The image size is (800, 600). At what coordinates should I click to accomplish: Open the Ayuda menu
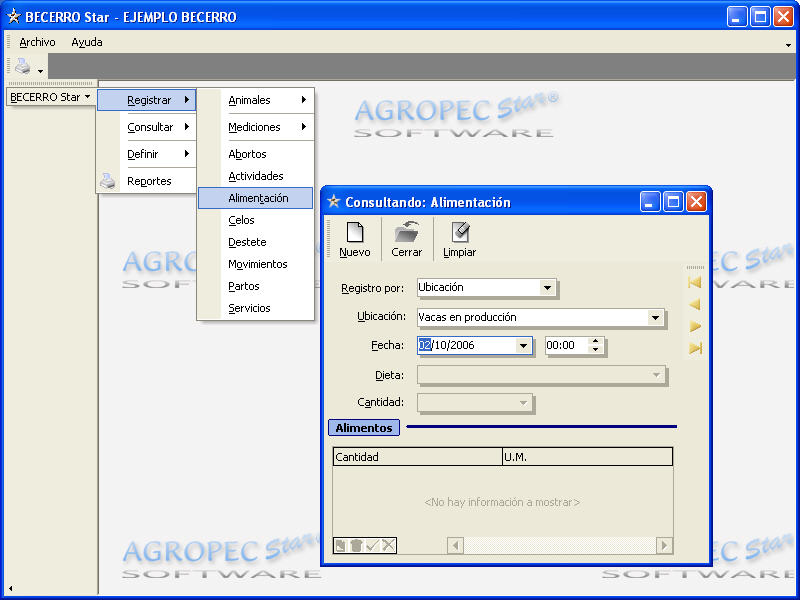point(87,42)
